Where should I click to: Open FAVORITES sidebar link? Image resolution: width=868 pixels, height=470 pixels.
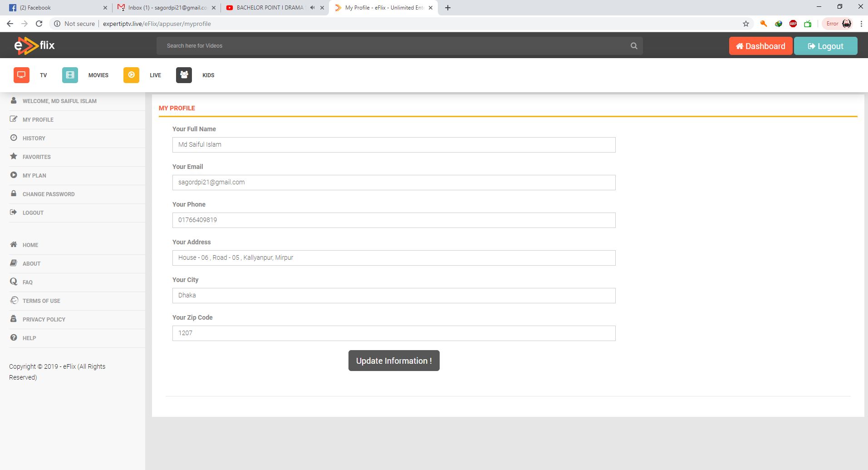pyautogui.click(x=37, y=157)
